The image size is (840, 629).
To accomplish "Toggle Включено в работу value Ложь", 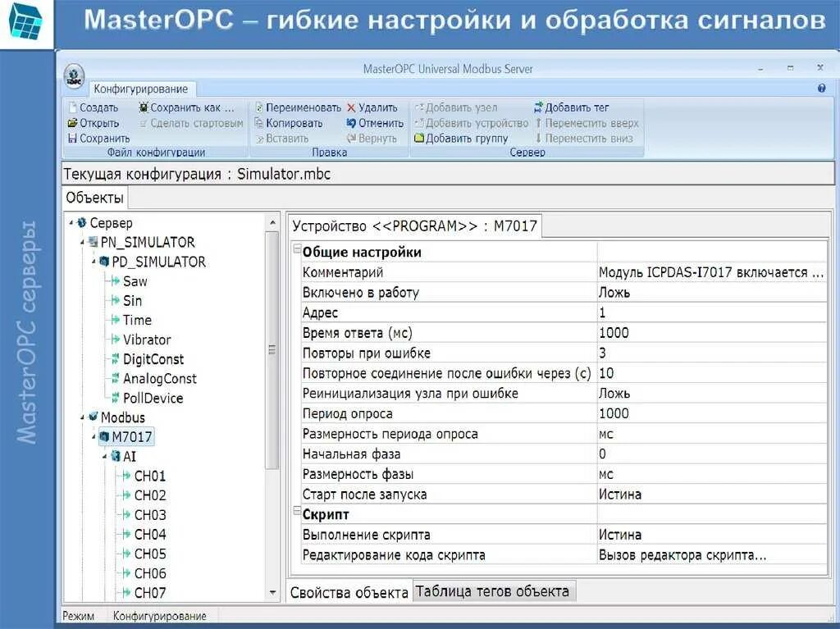I will click(x=712, y=293).
